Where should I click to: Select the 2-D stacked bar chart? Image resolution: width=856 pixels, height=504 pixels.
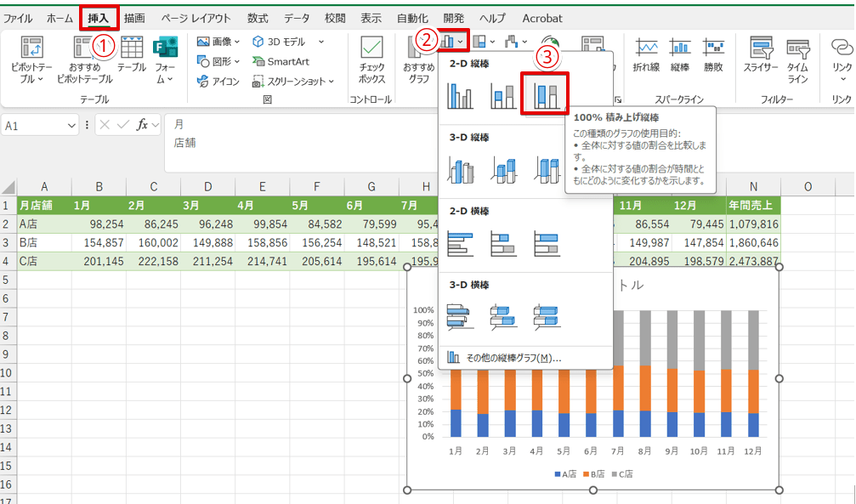502,244
